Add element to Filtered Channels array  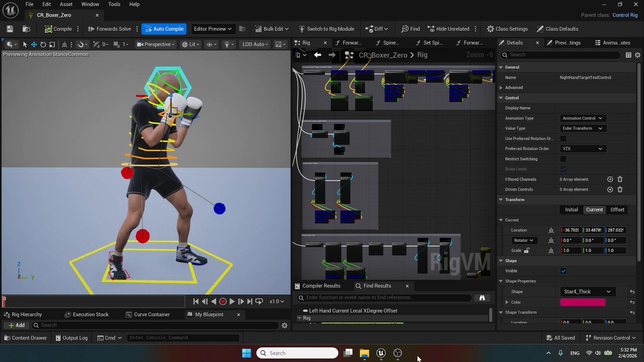pyautogui.click(x=610, y=179)
